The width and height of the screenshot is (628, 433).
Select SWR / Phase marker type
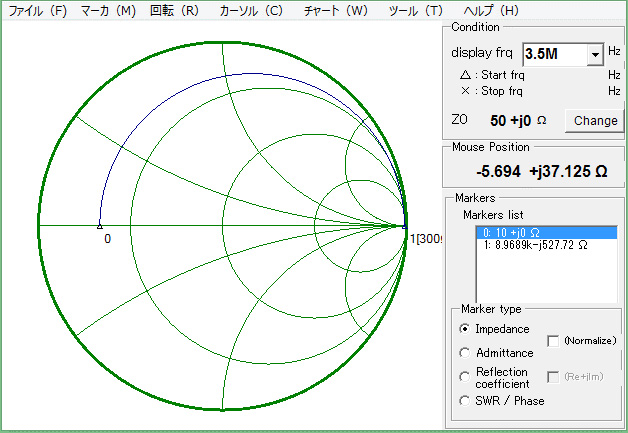point(465,401)
